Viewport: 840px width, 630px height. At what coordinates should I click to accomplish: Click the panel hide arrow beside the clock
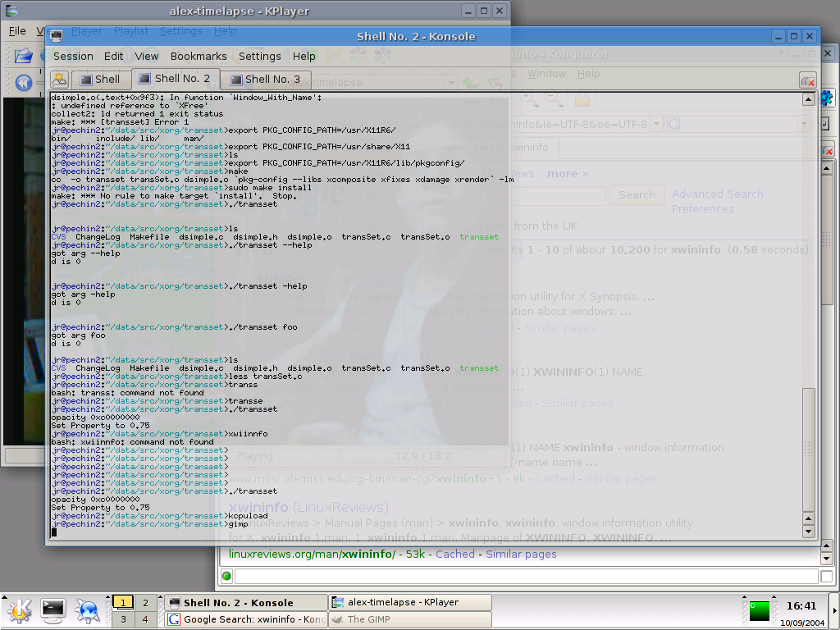834,611
